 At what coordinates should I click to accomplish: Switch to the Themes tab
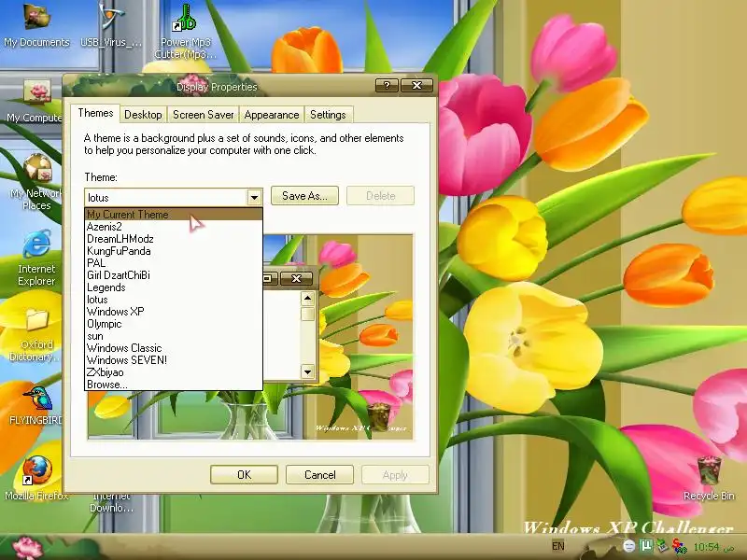click(95, 113)
